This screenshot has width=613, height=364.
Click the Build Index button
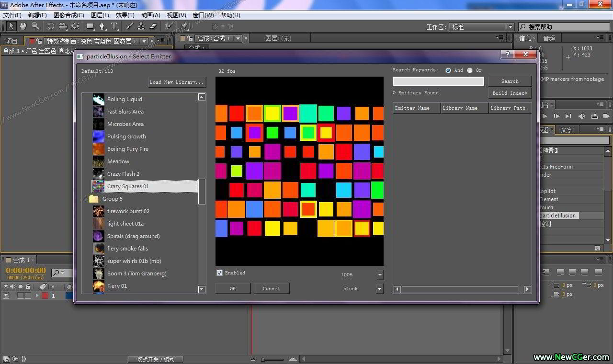coord(510,93)
